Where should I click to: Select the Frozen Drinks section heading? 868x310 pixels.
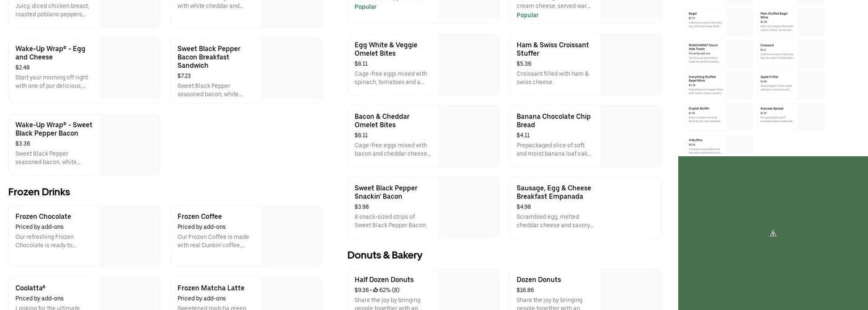[39, 192]
